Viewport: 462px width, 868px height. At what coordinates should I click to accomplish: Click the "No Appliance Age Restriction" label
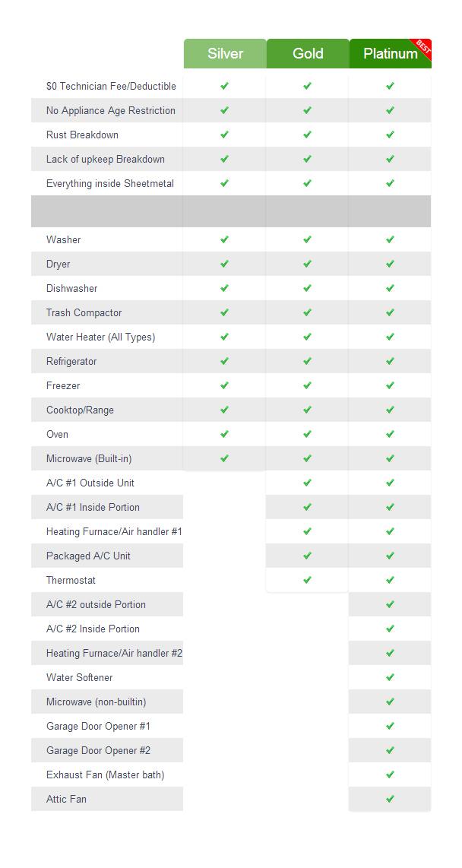pos(110,111)
